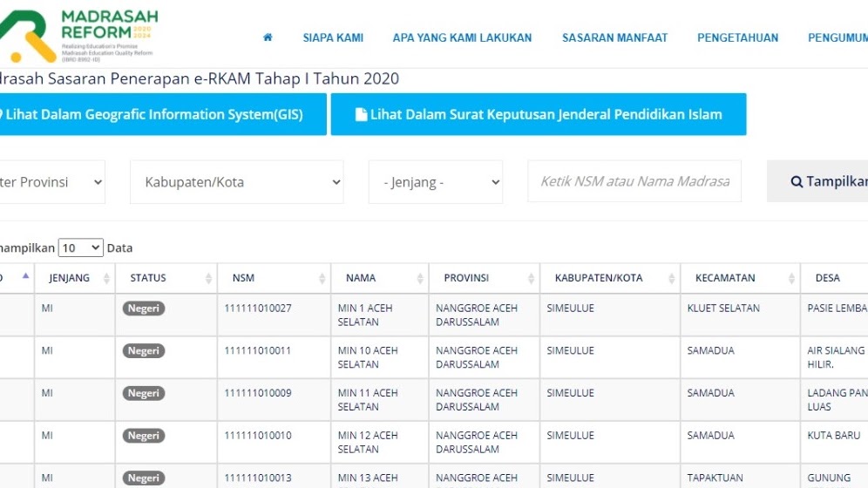Click Lihat Dalam Geografic Information System button
The height and width of the screenshot is (488, 868).
click(x=163, y=114)
